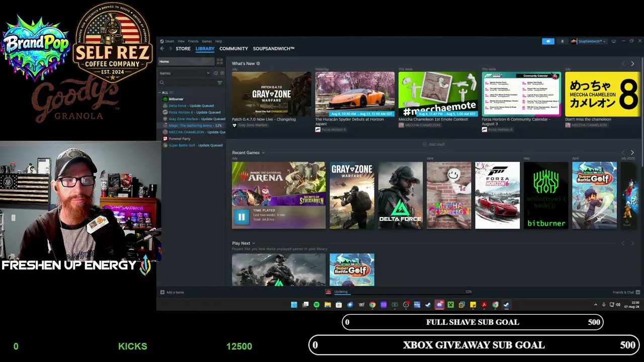Select Pummel Party in the library list
The height and width of the screenshot is (362, 644).
coord(177,138)
